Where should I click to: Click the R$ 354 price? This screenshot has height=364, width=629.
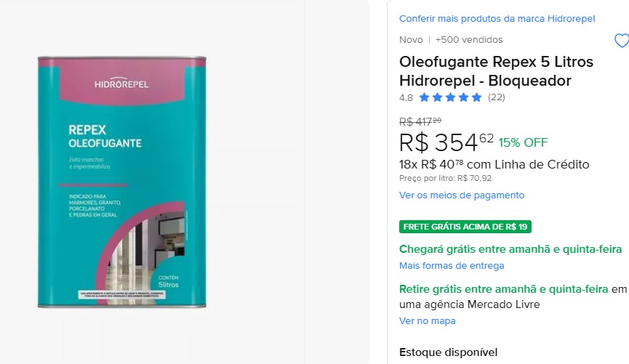pos(446,142)
